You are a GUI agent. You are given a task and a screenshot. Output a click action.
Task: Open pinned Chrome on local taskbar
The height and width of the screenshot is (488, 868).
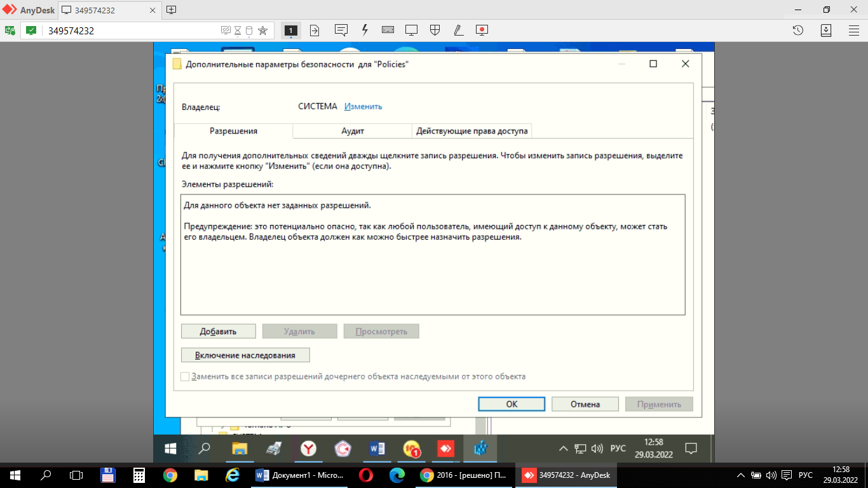click(x=170, y=475)
